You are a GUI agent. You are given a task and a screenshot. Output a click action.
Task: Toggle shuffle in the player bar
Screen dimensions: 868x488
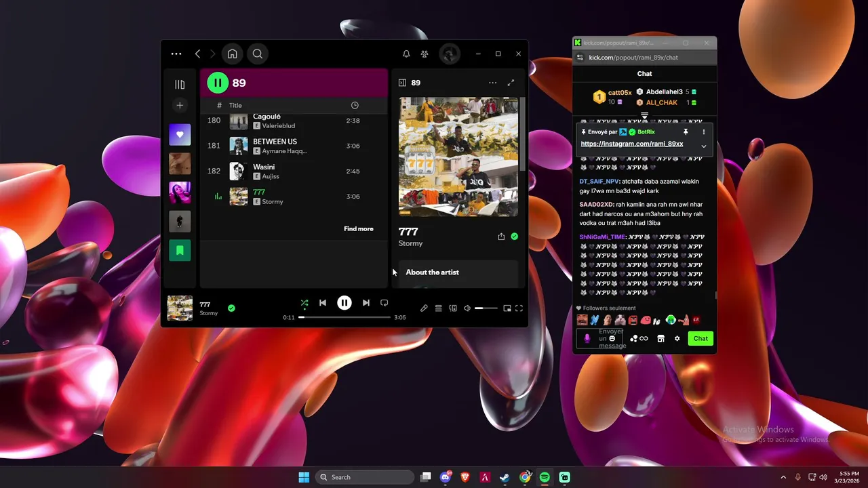[304, 303]
